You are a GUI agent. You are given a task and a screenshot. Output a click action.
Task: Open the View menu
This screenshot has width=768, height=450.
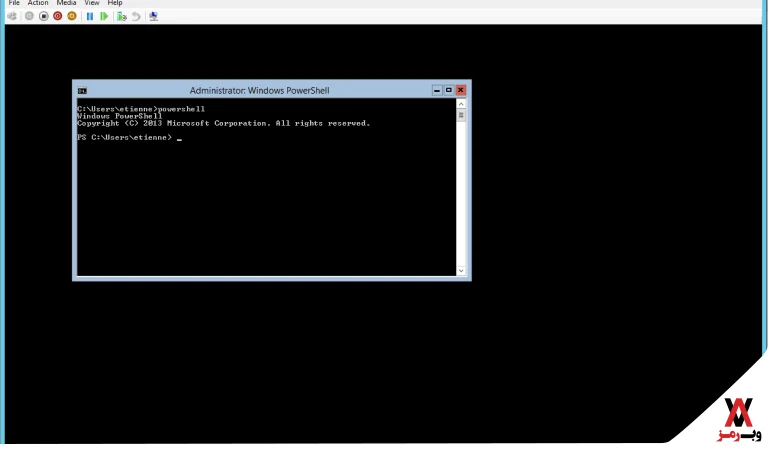click(92, 3)
